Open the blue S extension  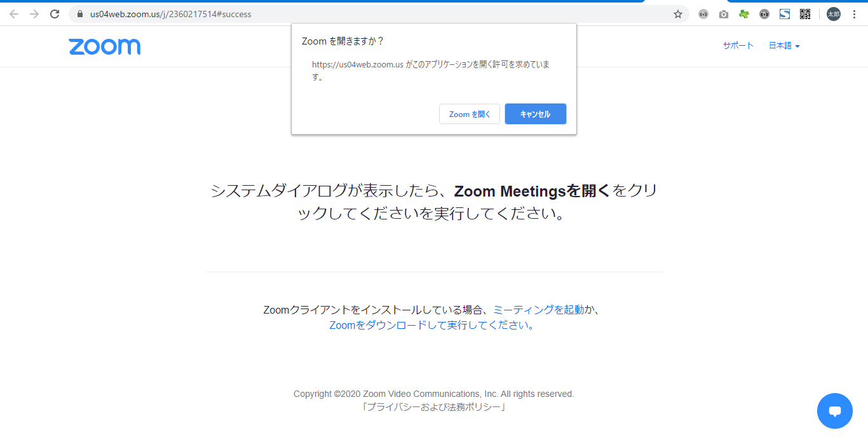click(x=785, y=14)
